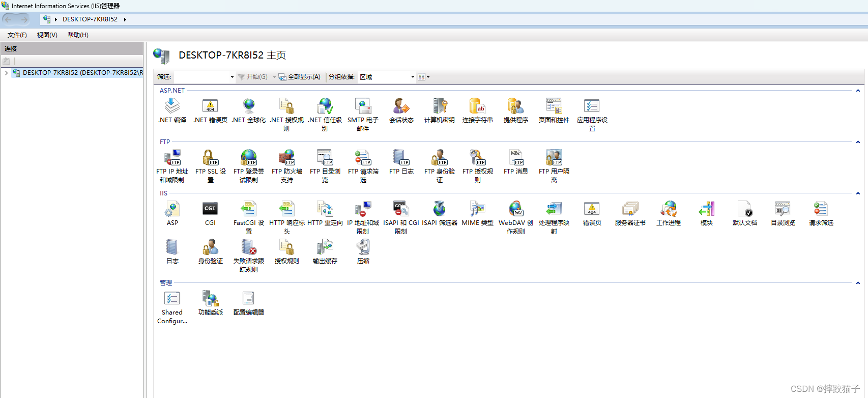The width and height of the screenshot is (868, 398).
Task: Open 失败请求跟踪规则 feature
Action: click(249, 255)
